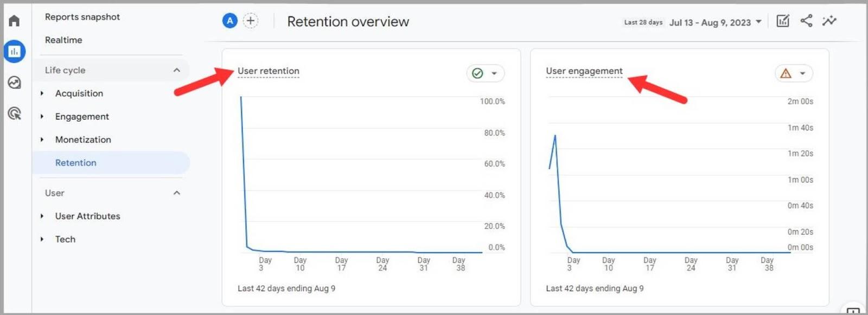Viewport: 868px width, 315px height.
Task: Share this report using the share icon
Action: pyautogui.click(x=807, y=21)
